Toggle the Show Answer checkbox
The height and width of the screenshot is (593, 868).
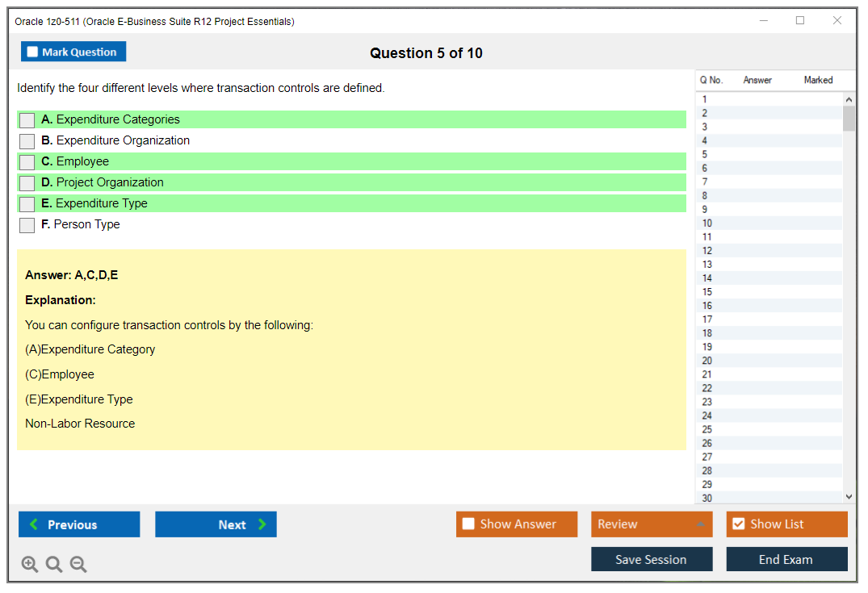pos(469,524)
